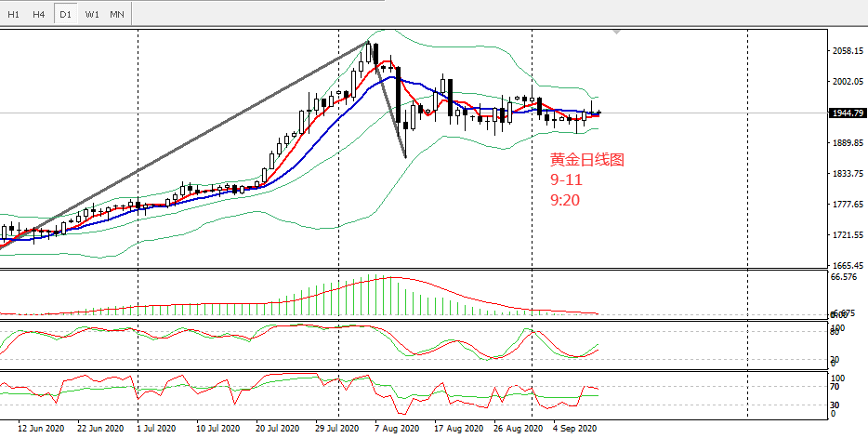
Task: Click the 1833.75 price axis value
Action: [x=848, y=174]
